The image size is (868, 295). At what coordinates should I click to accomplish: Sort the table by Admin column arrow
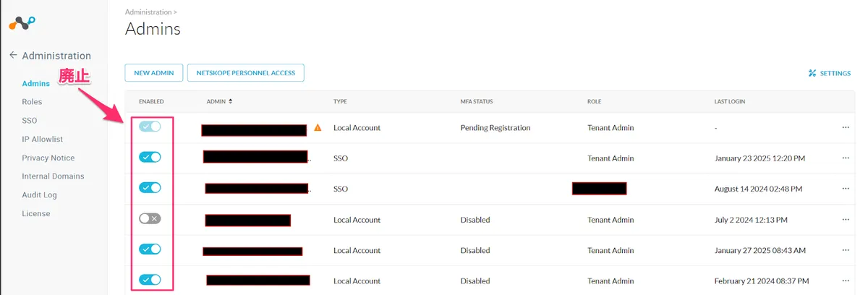click(230, 101)
